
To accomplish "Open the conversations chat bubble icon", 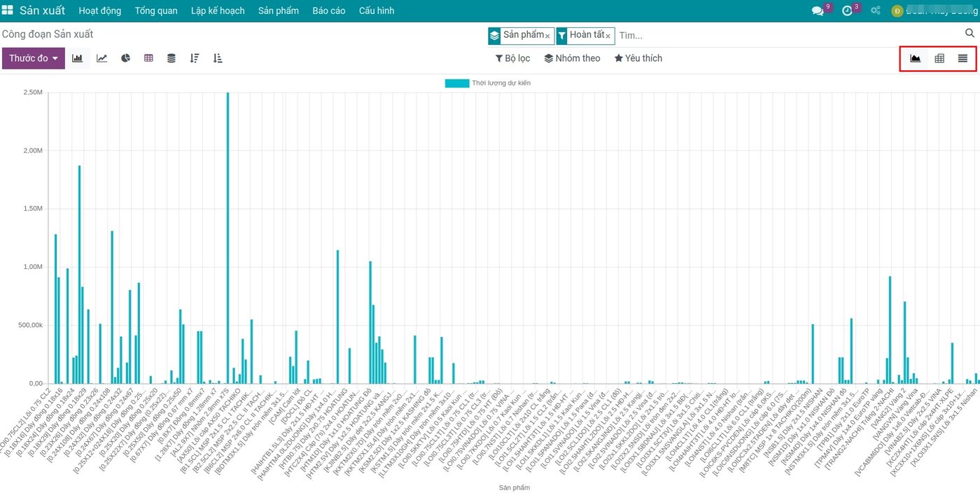I will [818, 11].
